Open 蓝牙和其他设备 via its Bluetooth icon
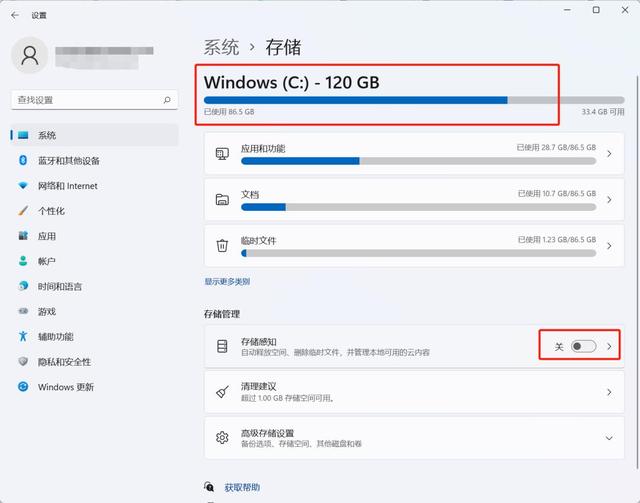The width and height of the screenshot is (640, 503). click(23, 160)
